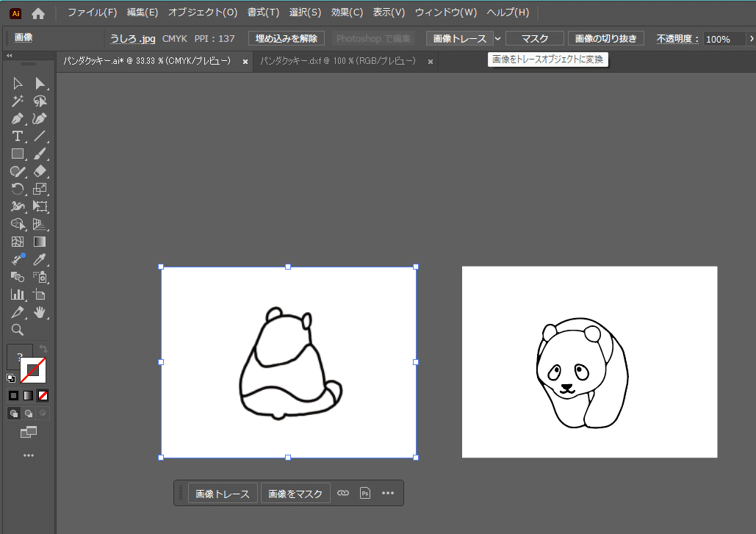The width and height of the screenshot is (756, 534).
Task: Switch to Draw Inside mode
Action: click(x=43, y=413)
